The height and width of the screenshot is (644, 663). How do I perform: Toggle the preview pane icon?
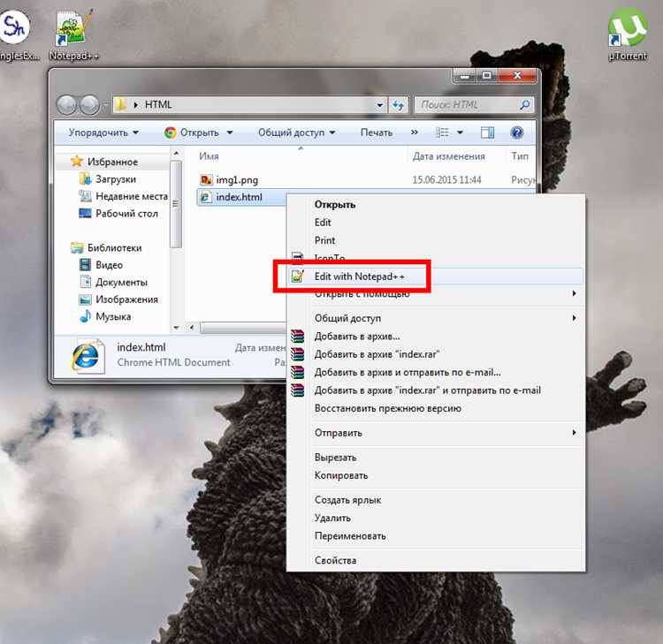[487, 133]
